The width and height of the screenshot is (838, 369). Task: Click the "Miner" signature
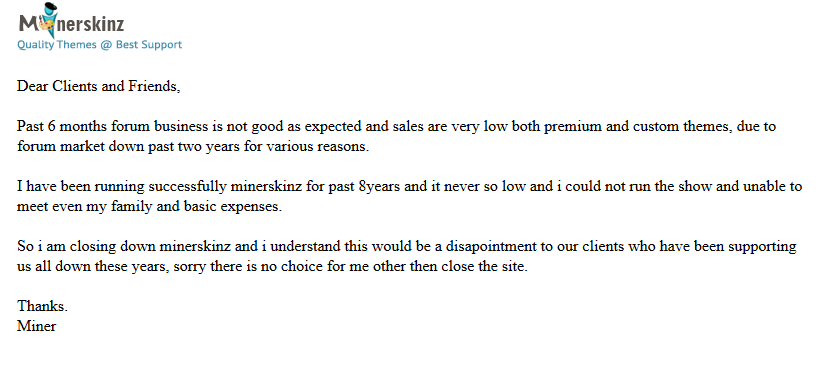click(36, 326)
